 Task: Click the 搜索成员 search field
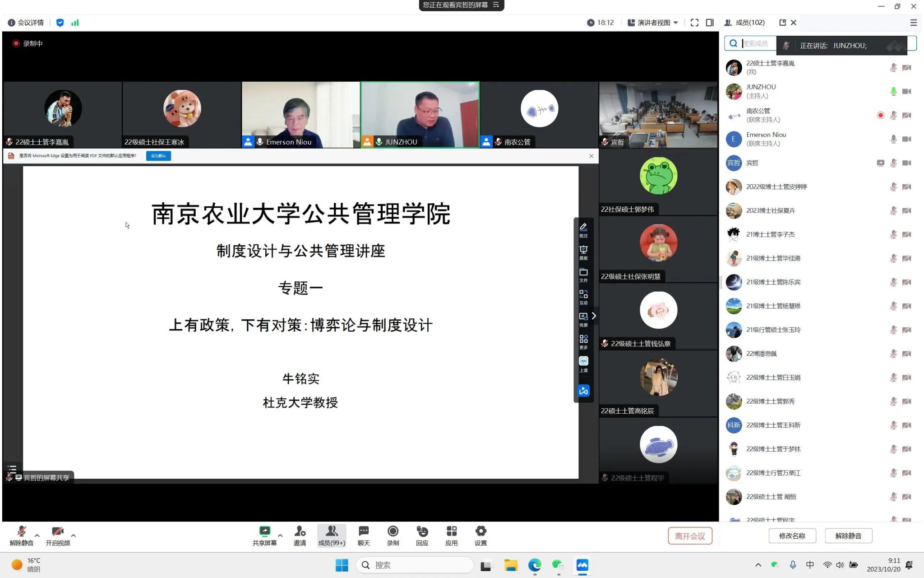point(820,43)
